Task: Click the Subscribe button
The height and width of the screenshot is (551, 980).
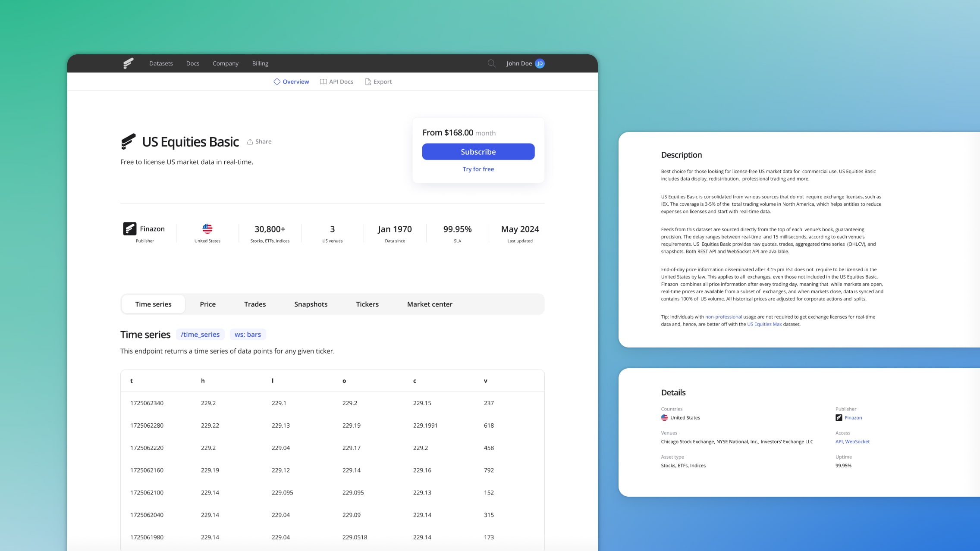Action: tap(478, 152)
